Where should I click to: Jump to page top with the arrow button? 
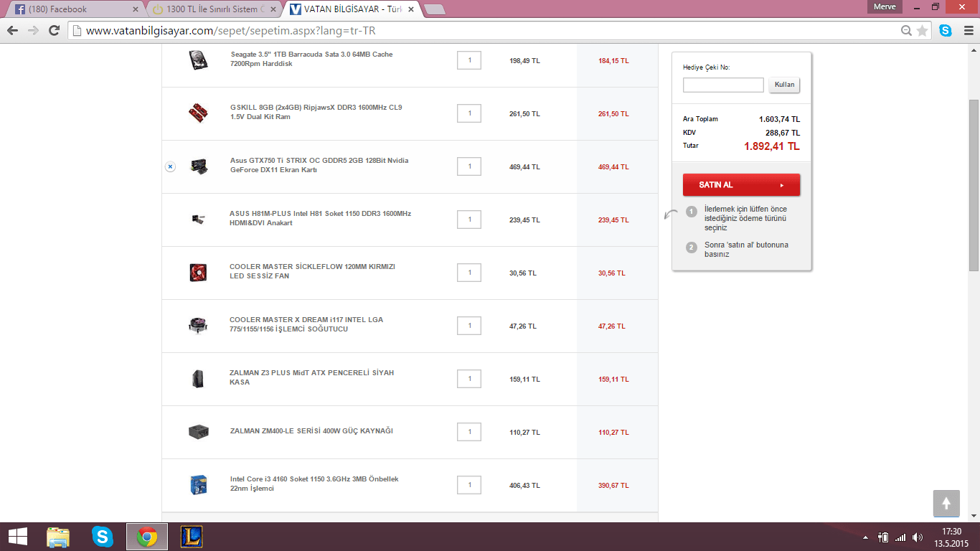click(x=946, y=503)
